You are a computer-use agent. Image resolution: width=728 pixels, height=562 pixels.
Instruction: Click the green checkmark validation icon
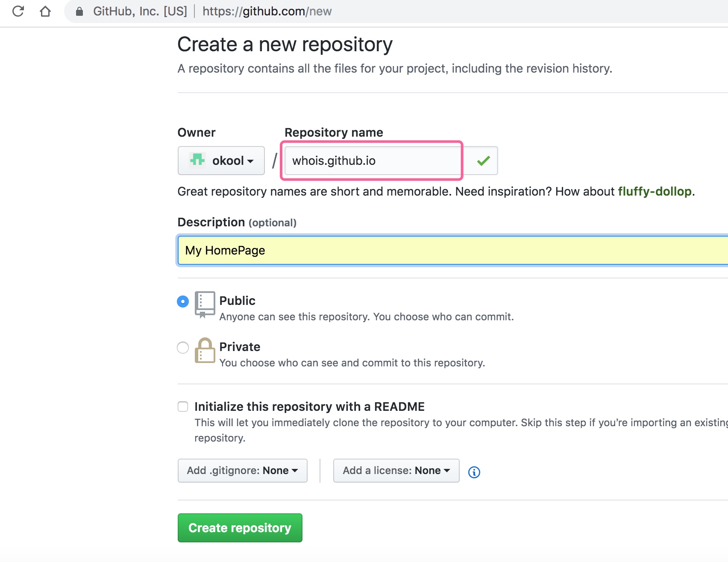[x=483, y=161]
